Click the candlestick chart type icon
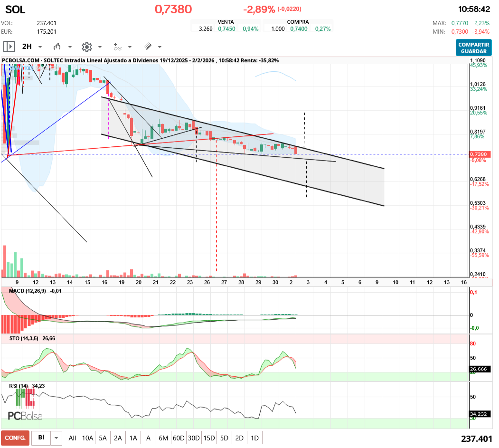 [x=57, y=47]
